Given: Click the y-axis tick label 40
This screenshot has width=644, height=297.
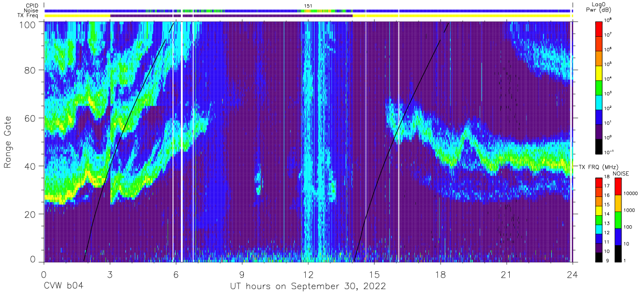Looking at the screenshot, I should [30, 167].
